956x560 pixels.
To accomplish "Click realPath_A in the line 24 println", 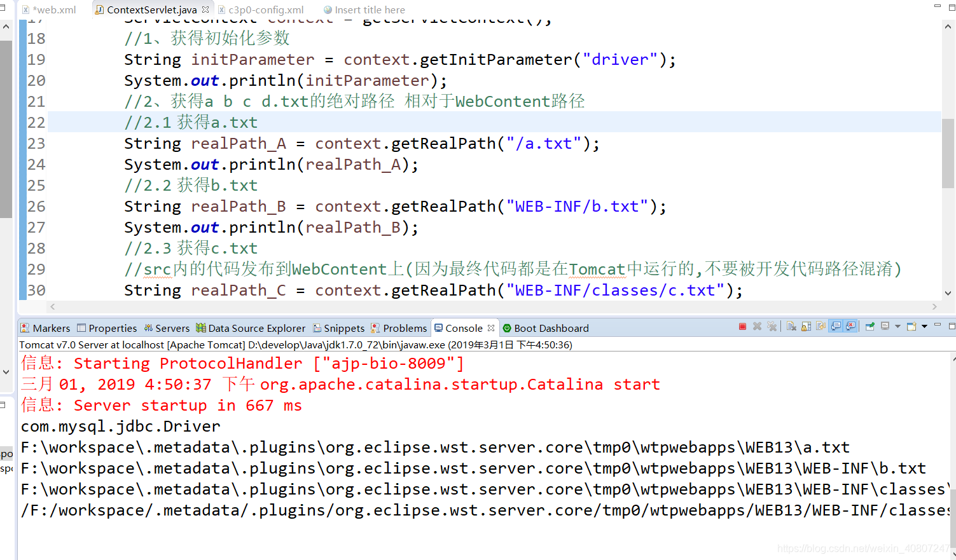I will (x=353, y=165).
